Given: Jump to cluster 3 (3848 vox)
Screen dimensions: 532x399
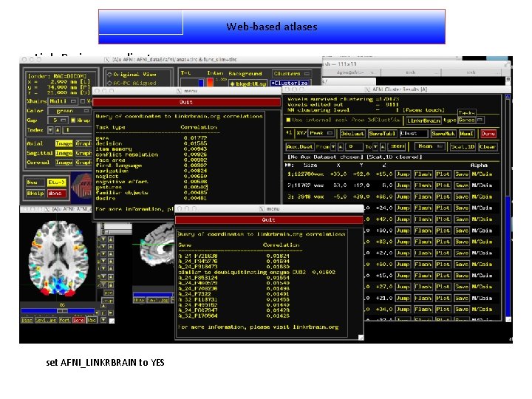Looking at the screenshot, I should (x=403, y=197).
